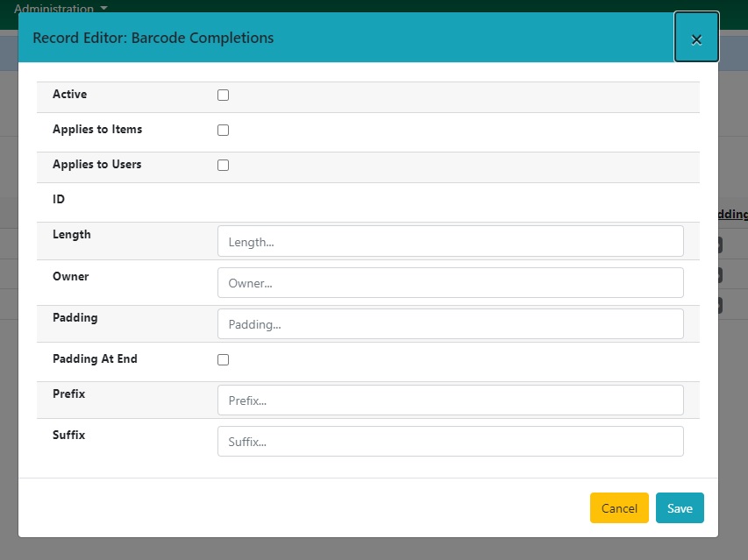The height and width of the screenshot is (560, 748).
Task: Focus the Owner input field
Action: (449, 282)
